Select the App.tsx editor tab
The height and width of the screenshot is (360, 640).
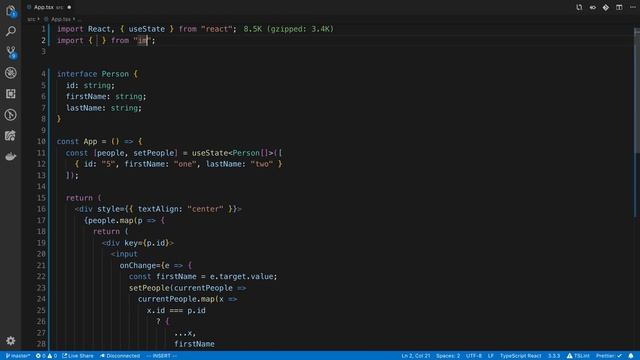pyautogui.click(x=49, y=7)
